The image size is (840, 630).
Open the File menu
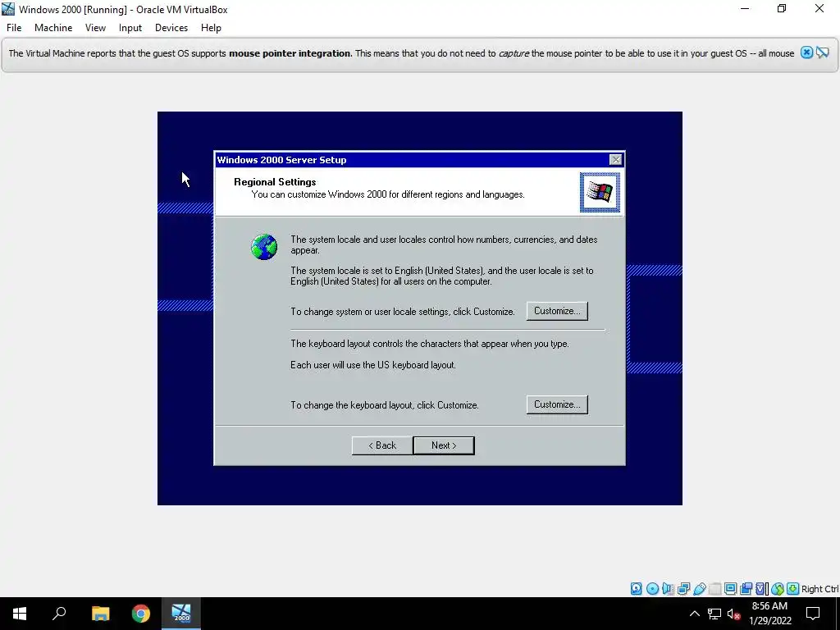(x=14, y=28)
